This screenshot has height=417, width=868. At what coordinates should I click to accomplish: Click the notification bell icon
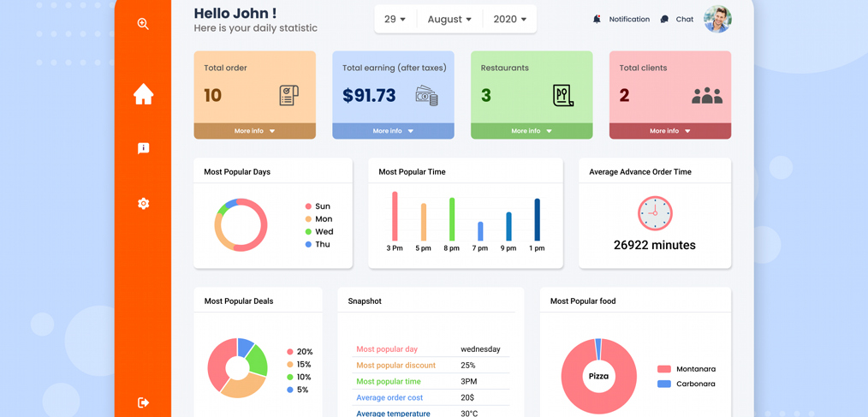597,20
